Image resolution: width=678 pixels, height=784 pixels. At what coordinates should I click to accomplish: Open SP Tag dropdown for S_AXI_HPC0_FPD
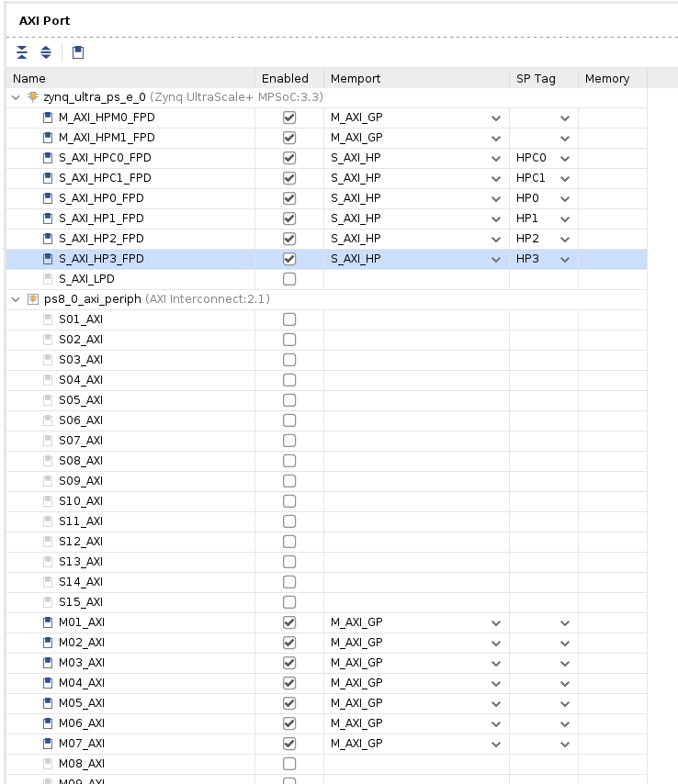pyautogui.click(x=565, y=159)
